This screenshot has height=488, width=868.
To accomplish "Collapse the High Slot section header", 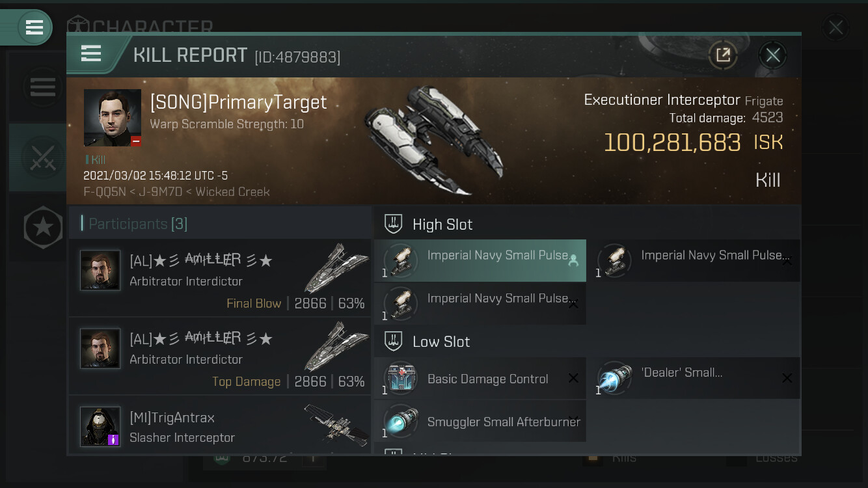I will [442, 224].
